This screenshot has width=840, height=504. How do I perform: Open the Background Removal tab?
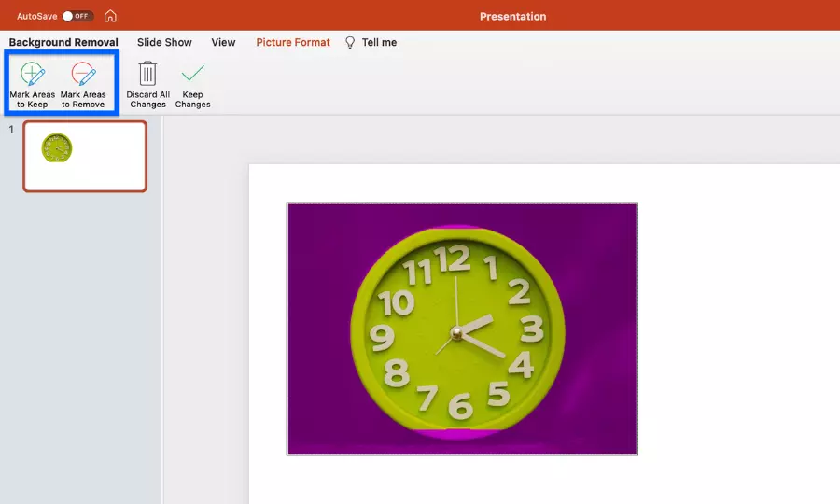[63, 42]
